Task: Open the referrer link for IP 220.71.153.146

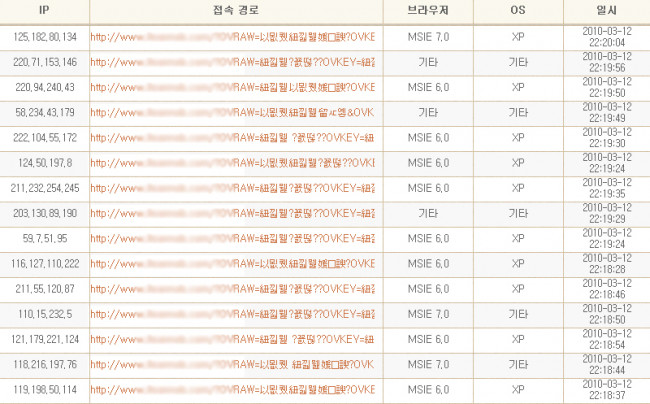Action: point(233,63)
